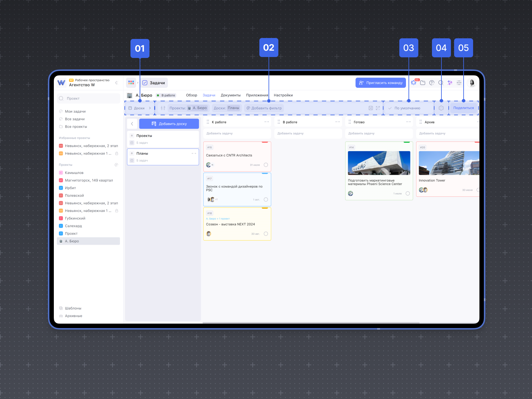Screen dimensions: 532x399
Task: Switch to Обзор tab
Action: (x=192, y=95)
